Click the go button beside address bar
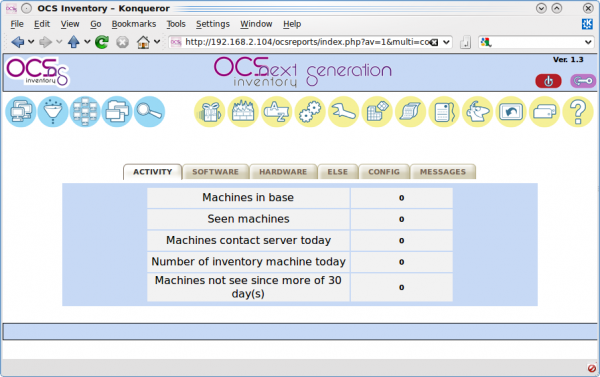The height and width of the screenshot is (377, 600). 465,42
